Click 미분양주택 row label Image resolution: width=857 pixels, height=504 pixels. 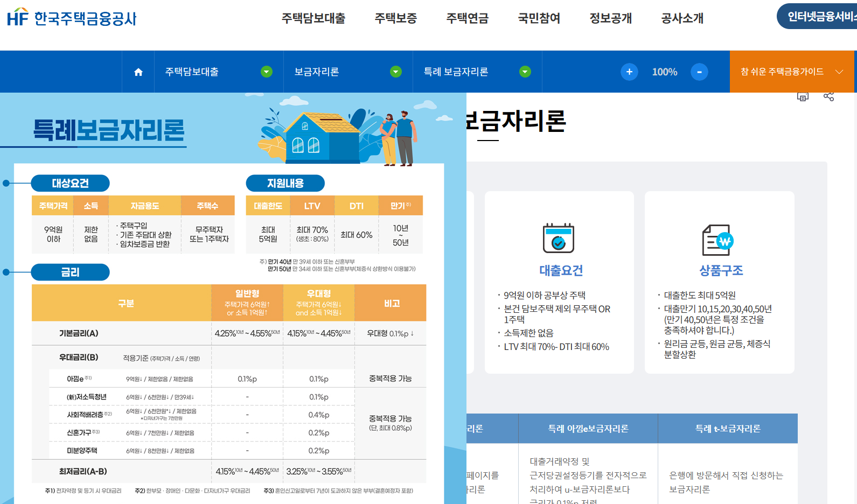pos(82,451)
